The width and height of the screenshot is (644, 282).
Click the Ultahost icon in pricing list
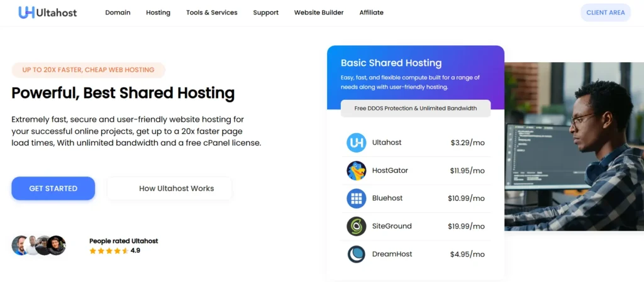(x=356, y=143)
